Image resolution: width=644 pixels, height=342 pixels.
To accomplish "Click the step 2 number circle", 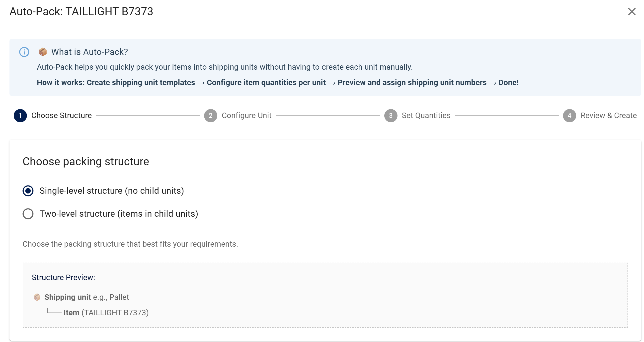I will tap(211, 116).
